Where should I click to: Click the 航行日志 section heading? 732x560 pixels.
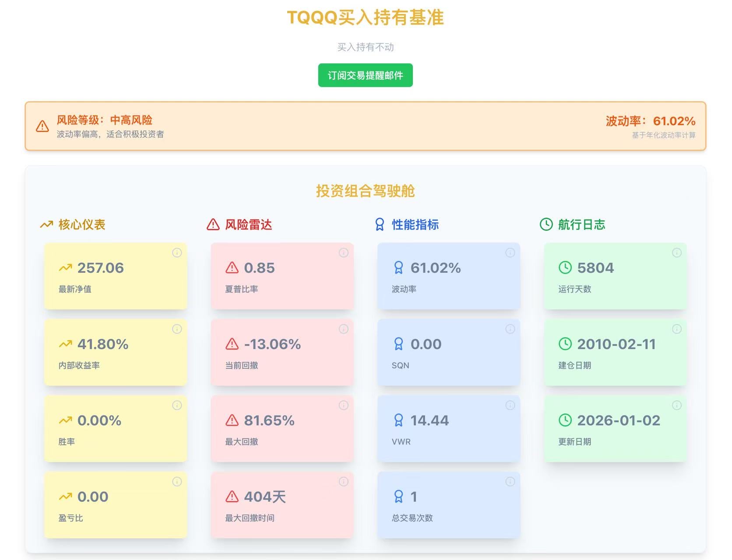(581, 225)
